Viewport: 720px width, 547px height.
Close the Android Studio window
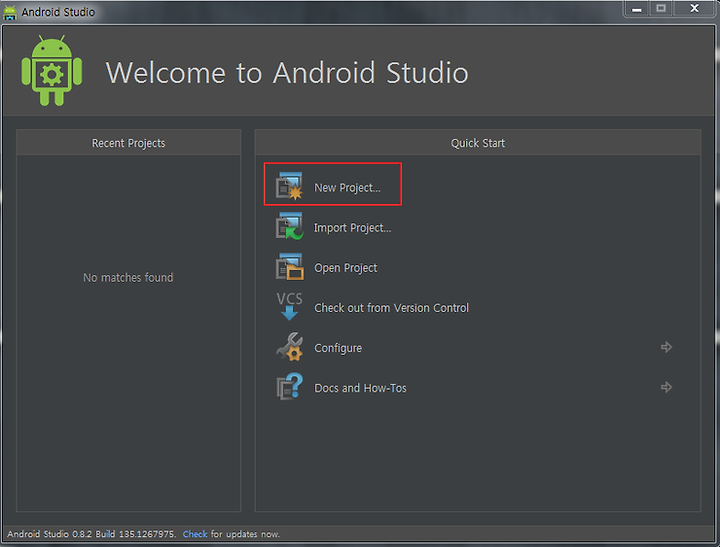(694, 9)
